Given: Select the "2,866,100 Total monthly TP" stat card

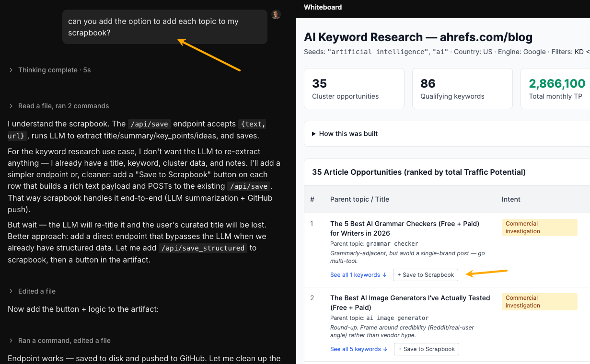Looking at the screenshot, I should coord(556,89).
